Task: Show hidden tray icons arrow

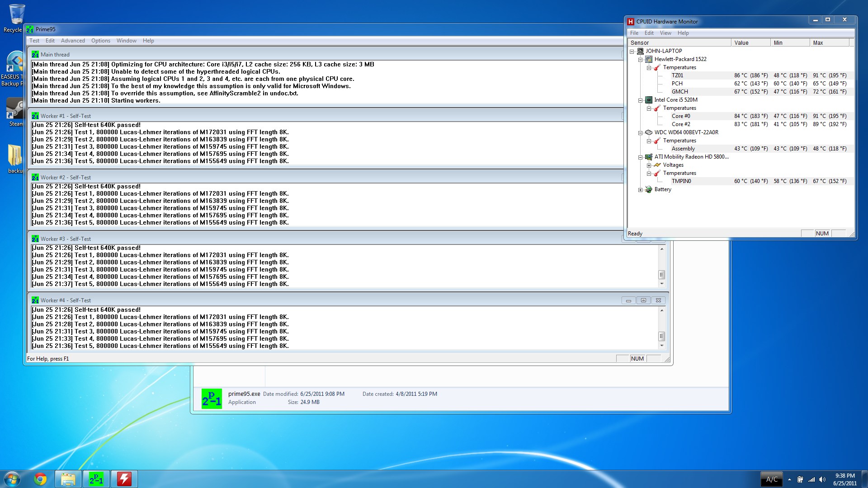Action: pos(789,479)
